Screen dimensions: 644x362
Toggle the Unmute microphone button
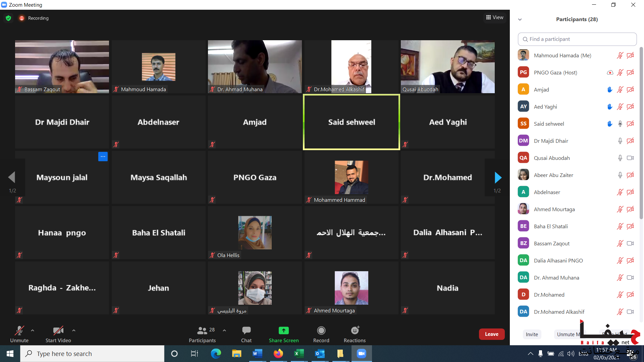19,334
